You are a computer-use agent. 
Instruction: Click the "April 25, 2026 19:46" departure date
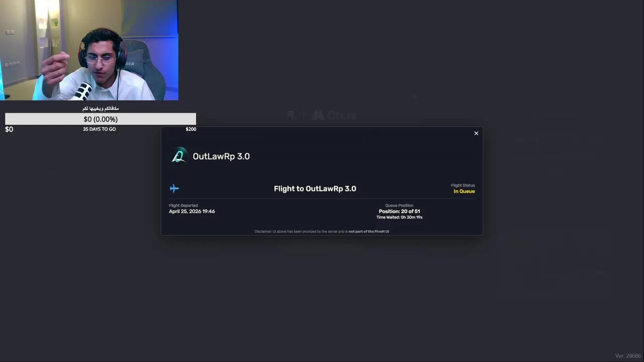click(192, 212)
